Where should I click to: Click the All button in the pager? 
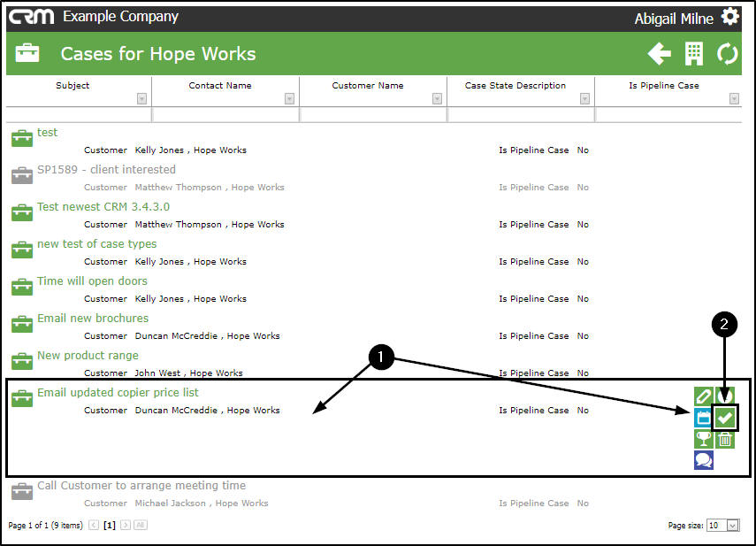click(141, 525)
